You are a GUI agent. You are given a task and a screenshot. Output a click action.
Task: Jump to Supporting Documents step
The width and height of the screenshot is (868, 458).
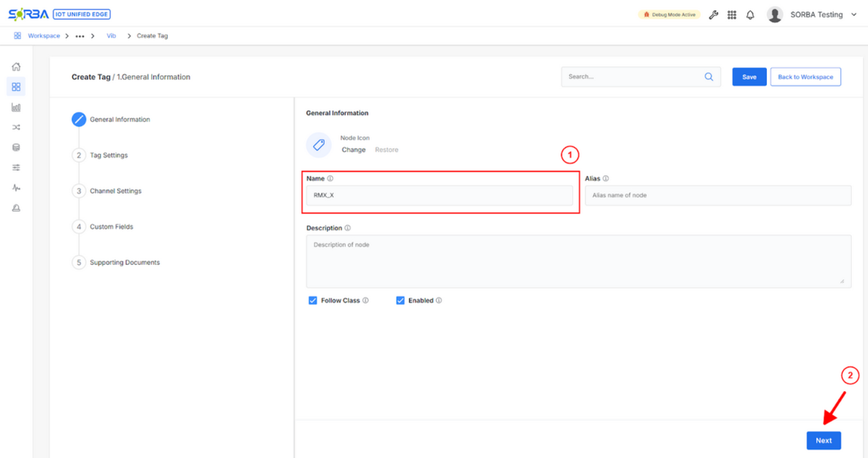(x=125, y=262)
